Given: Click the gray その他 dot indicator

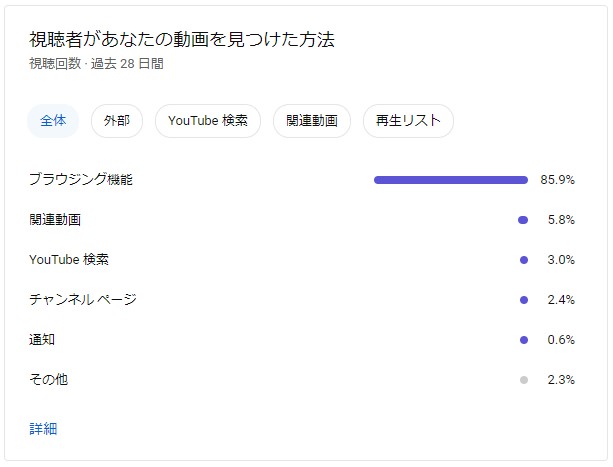Looking at the screenshot, I should [x=523, y=380].
